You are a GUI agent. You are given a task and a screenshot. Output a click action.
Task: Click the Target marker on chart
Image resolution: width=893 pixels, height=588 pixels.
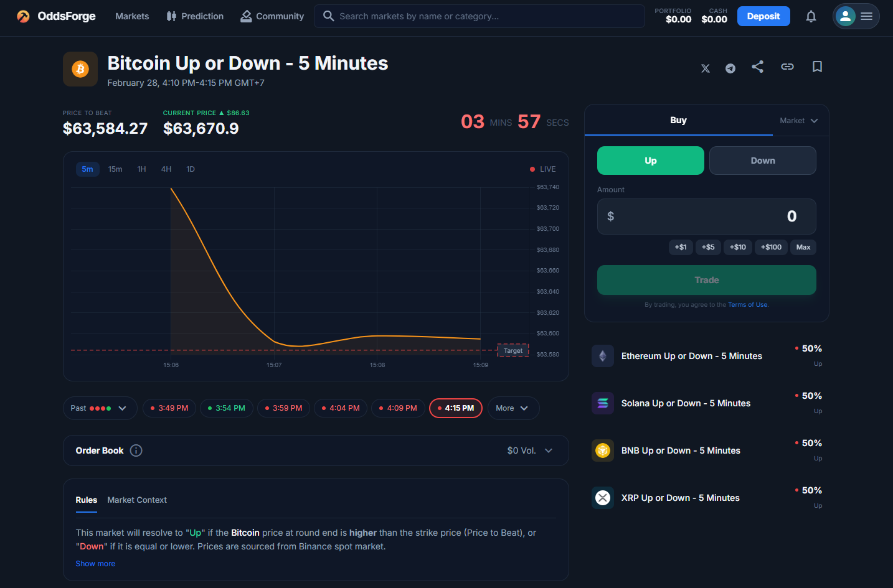click(x=513, y=350)
